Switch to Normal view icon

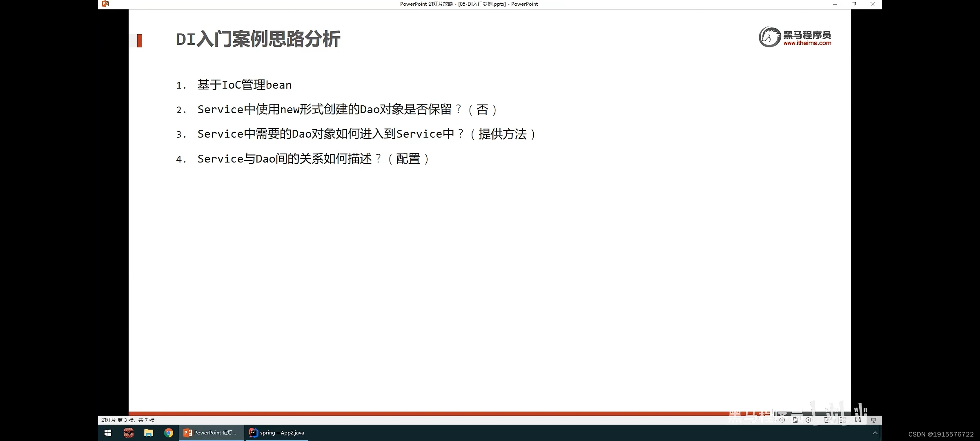click(x=827, y=420)
